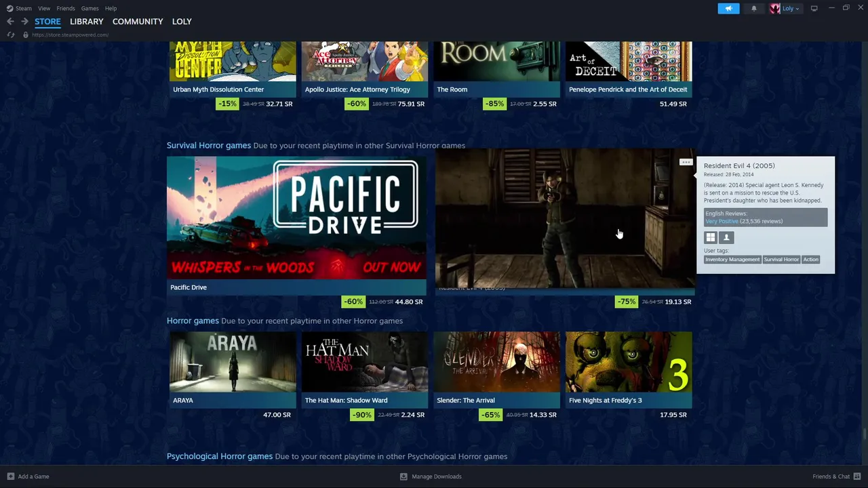Open the View menu

44,8
